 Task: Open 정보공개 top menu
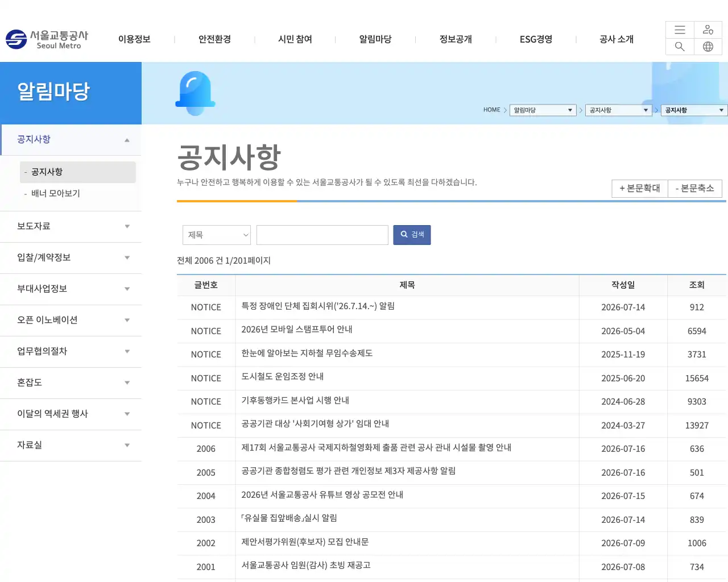point(456,39)
